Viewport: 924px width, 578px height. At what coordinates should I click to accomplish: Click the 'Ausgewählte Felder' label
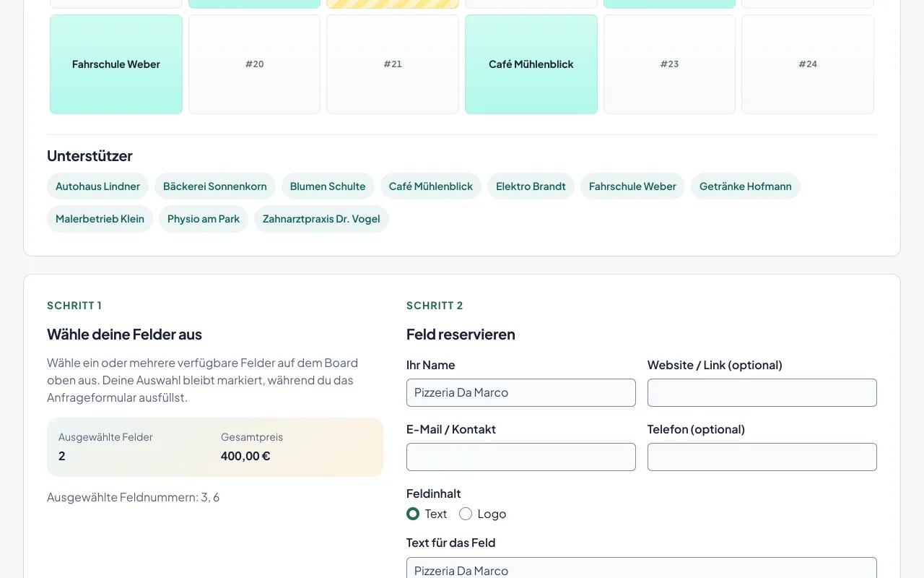[105, 437]
